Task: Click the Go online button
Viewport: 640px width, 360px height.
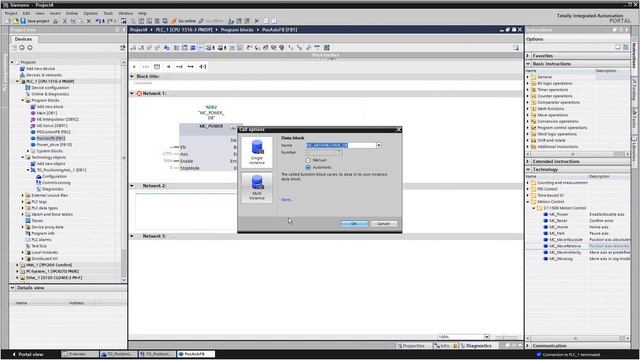Action: (183, 21)
